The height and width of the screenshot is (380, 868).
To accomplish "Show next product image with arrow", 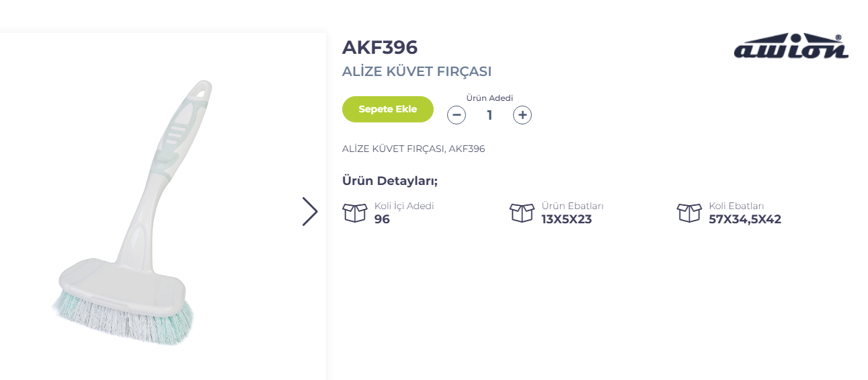I will (x=309, y=211).
